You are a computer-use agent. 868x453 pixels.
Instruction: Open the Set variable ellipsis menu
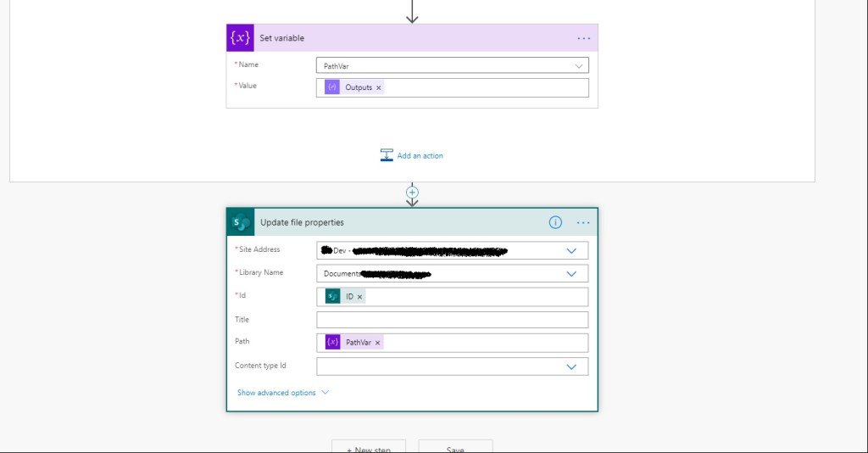tap(583, 38)
